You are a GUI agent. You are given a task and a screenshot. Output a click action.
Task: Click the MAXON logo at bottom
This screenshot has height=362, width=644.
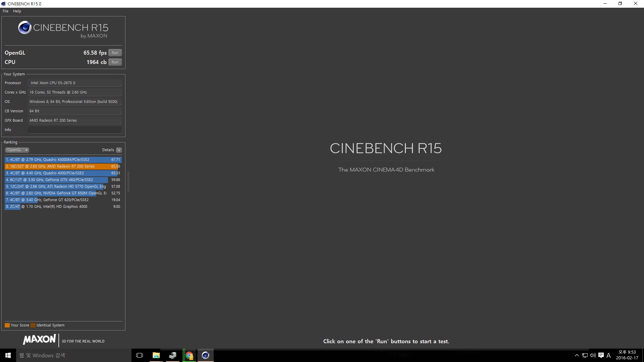coord(39,339)
